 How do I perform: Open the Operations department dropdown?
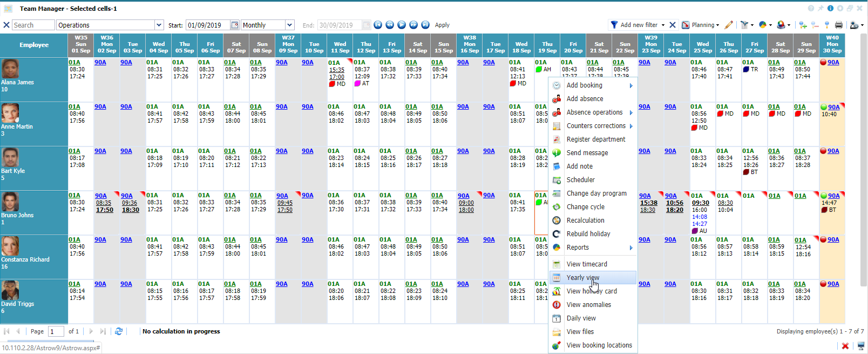pos(159,25)
